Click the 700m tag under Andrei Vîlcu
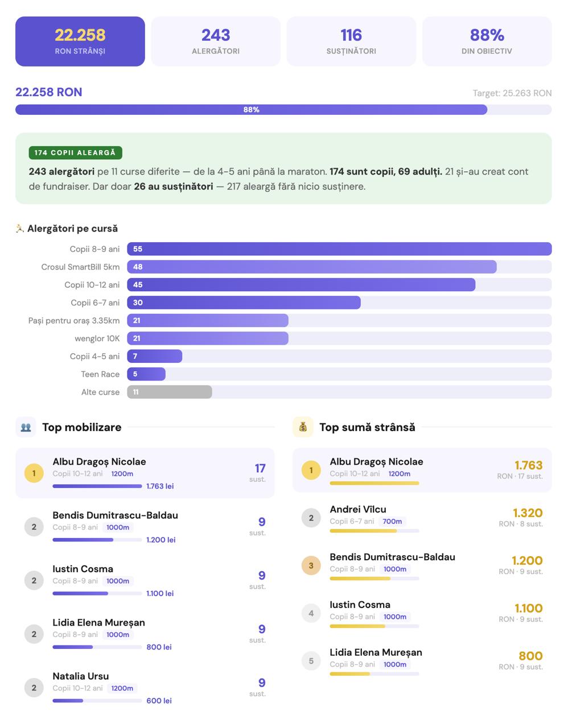The image size is (568, 728). [x=392, y=522]
